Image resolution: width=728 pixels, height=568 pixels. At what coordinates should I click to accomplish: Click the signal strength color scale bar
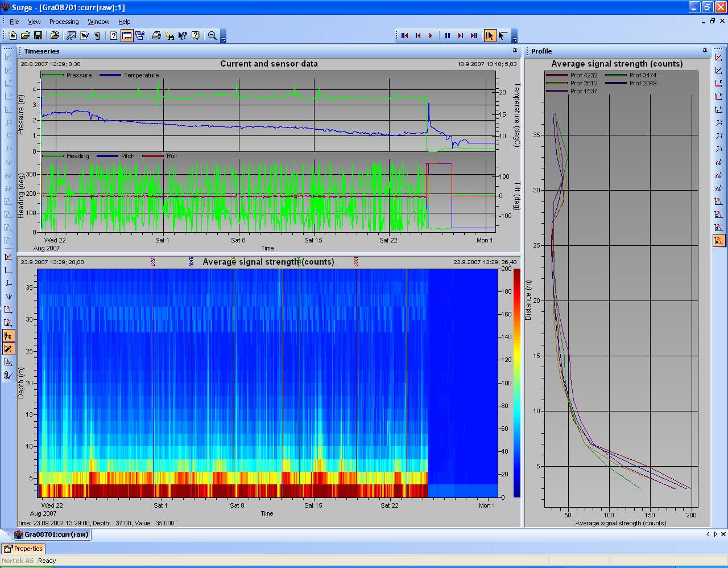click(516, 382)
